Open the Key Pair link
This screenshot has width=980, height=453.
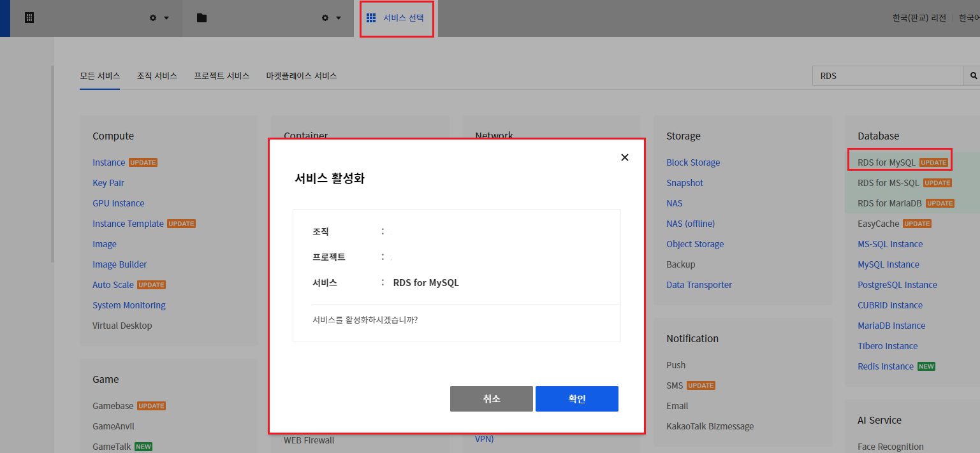pyautogui.click(x=108, y=183)
